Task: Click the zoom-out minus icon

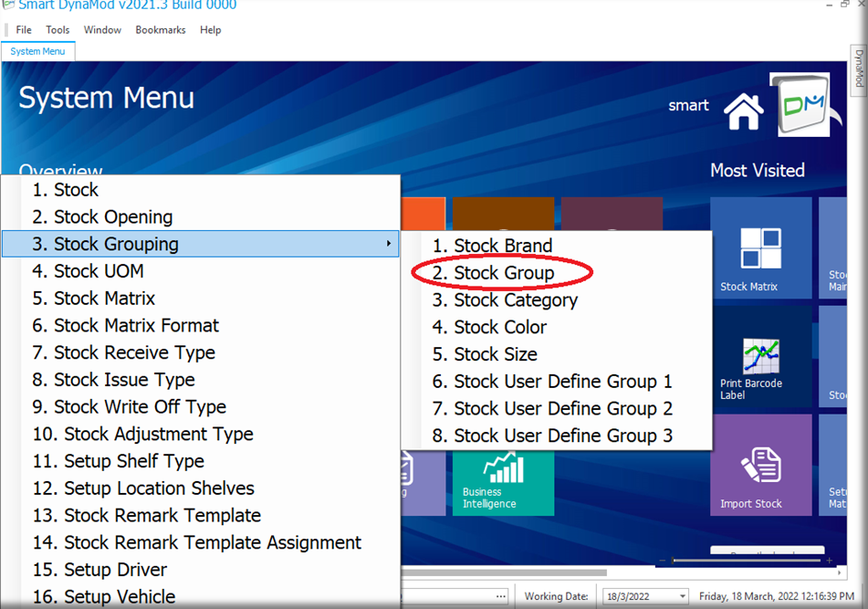Action: [x=662, y=560]
